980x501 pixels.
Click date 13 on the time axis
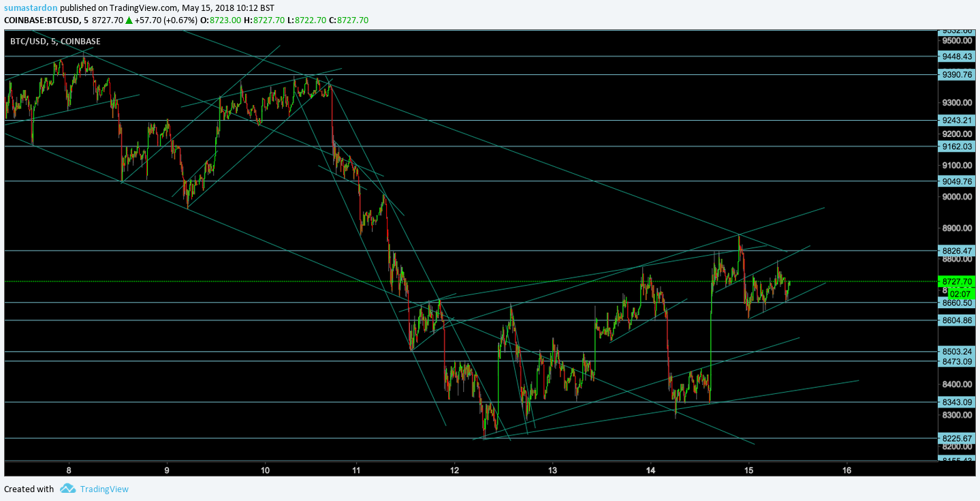(553, 470)
